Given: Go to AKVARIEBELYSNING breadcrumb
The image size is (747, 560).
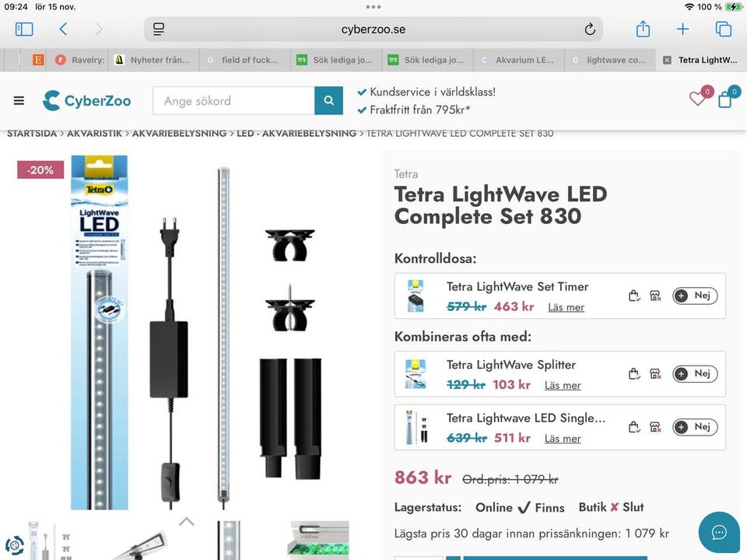Looking at the screenshot, I should 179,133.
